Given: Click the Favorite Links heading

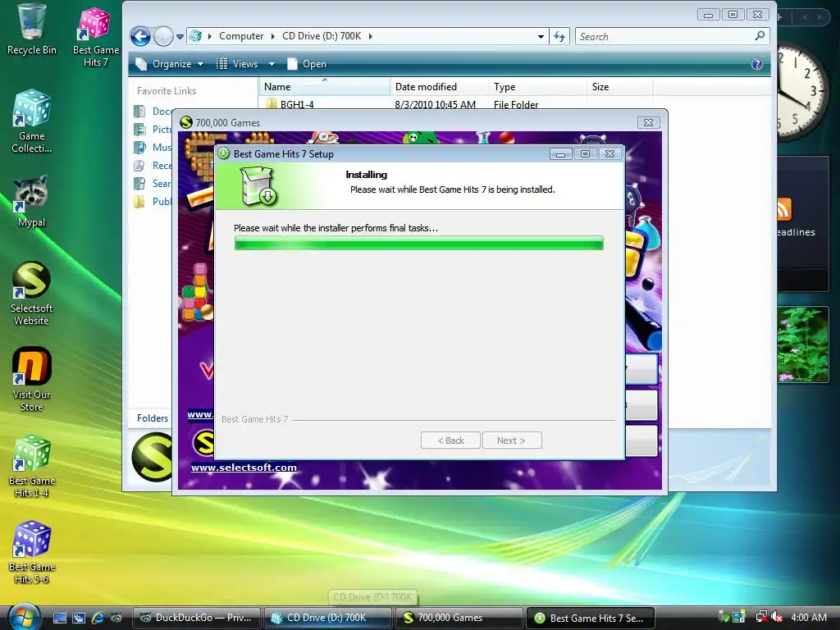Looking at the screenshot, I should 167,91.
